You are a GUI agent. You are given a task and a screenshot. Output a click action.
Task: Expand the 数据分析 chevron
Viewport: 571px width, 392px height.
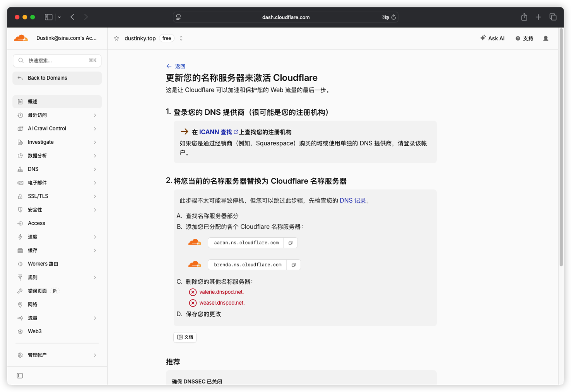pos(95,156)
